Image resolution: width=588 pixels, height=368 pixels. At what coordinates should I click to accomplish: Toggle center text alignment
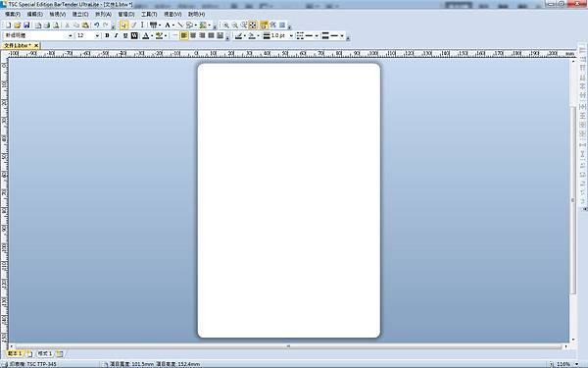point(193,35)
